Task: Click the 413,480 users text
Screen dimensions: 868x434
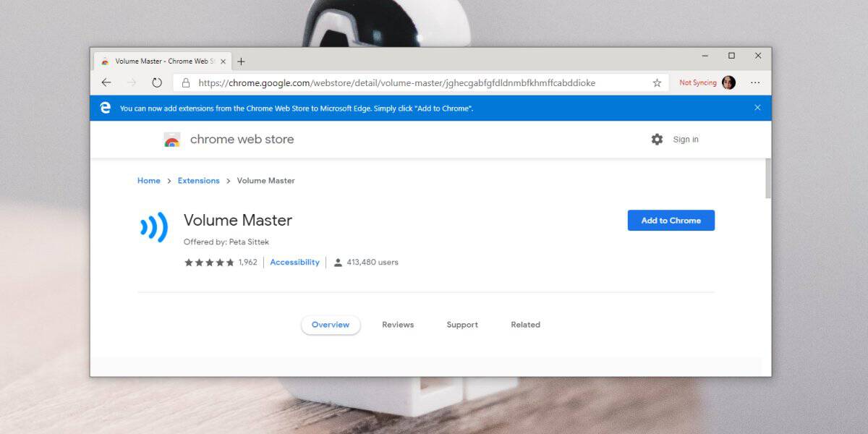Action: [373, 263]
